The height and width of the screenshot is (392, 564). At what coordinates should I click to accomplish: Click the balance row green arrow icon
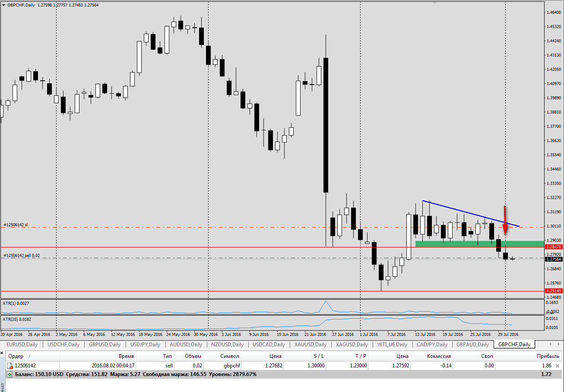10,374
